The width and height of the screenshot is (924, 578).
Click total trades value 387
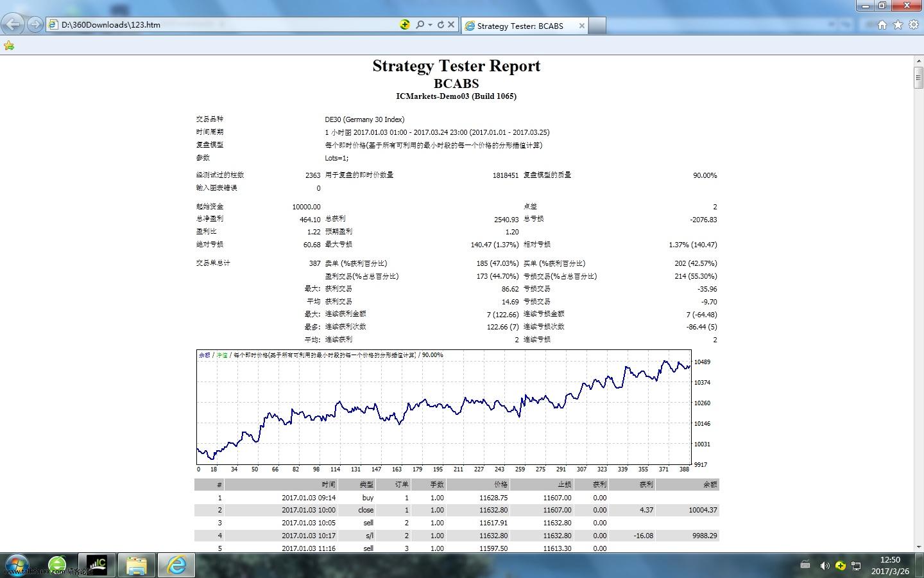click(x=314, y=263)
